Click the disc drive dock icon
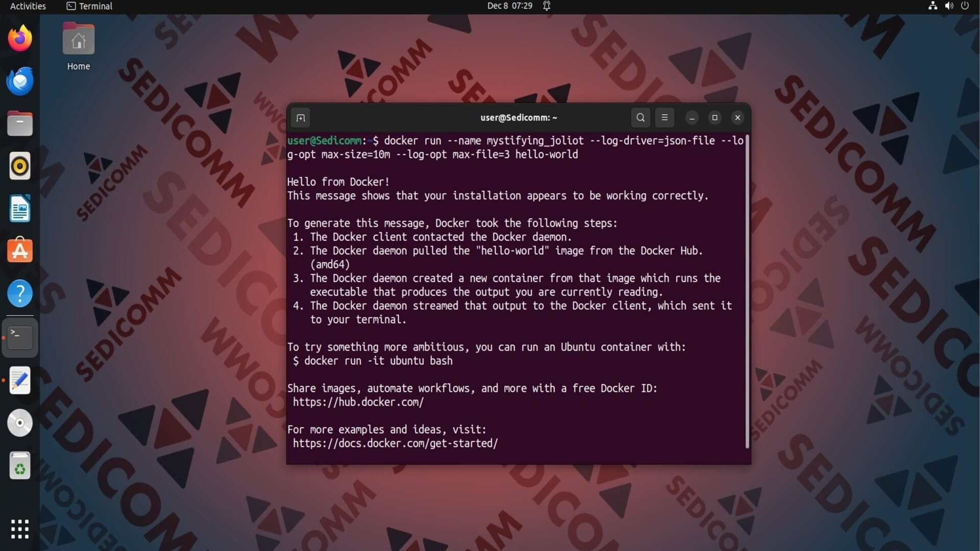The height and width of the screenshot is (551, 980). point(20,423)
